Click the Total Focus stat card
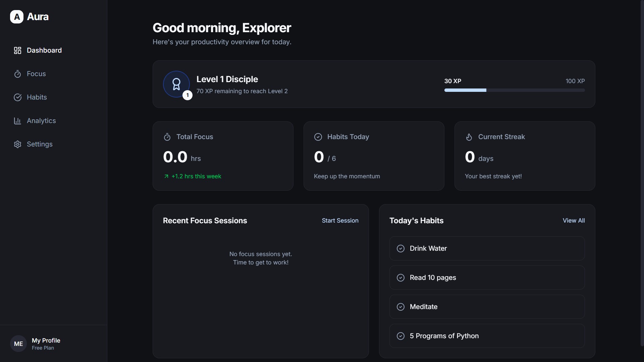Image resolution: width=644 pixels, height=362 pixels. 223,156
